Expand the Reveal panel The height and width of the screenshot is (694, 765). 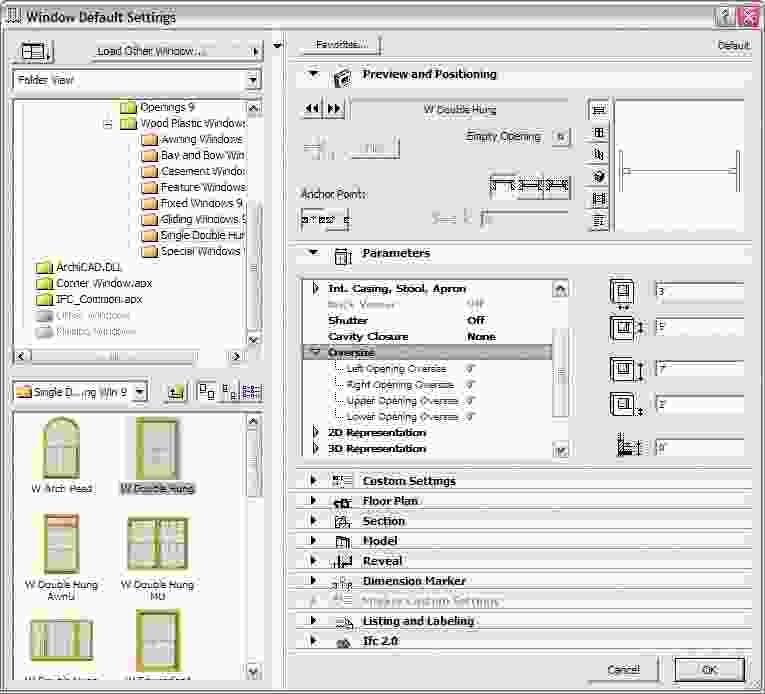[313, 560]
